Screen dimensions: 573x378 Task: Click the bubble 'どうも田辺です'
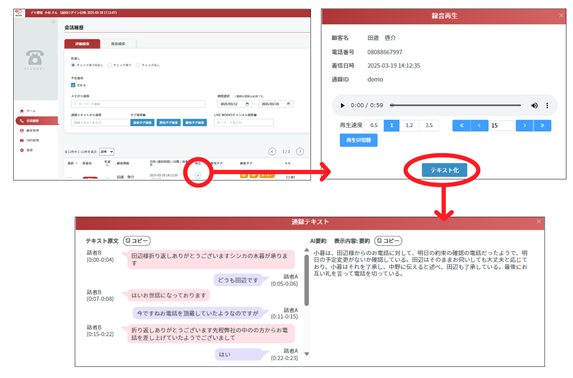(x=238, y=280)
